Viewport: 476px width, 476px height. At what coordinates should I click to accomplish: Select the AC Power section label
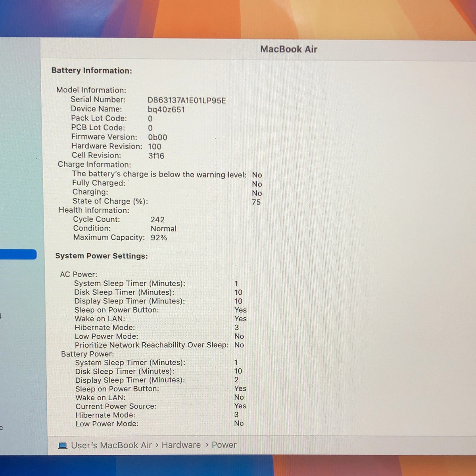pyautogui.click(x=79, y=274)
